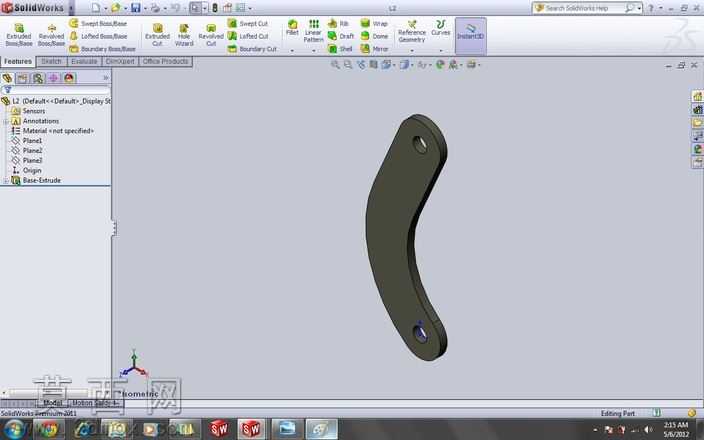Screen dimensions: 704x440
Task: Expand the Reference Geometry dropdown arrow
Action: point(412,51)
